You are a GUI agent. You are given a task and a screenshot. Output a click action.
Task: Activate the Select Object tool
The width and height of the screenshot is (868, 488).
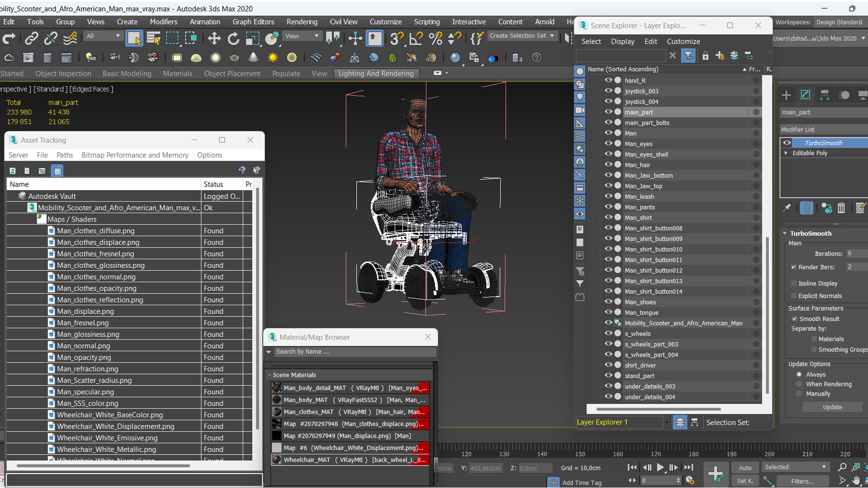[x=134, y=38]
